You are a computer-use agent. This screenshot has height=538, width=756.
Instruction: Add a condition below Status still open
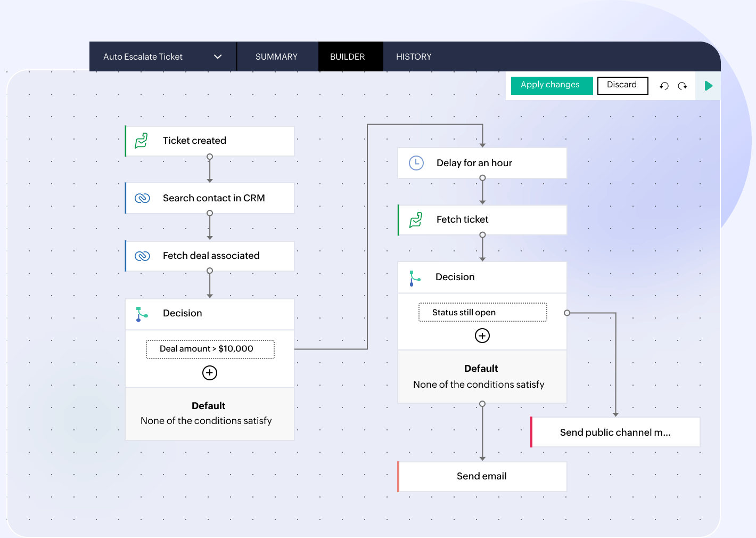coord(482,336)
